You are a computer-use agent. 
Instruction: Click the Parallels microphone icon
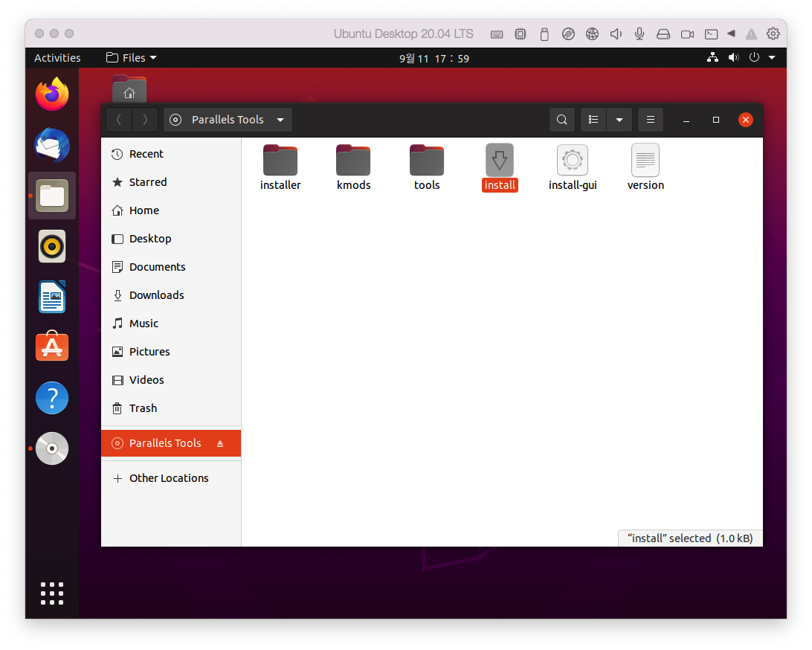pos(639,34)
